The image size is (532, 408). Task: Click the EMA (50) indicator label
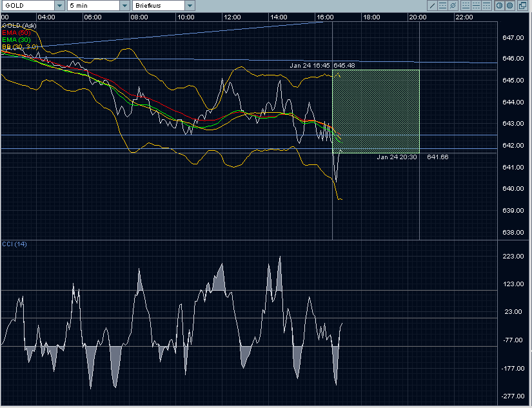[17, 32]
